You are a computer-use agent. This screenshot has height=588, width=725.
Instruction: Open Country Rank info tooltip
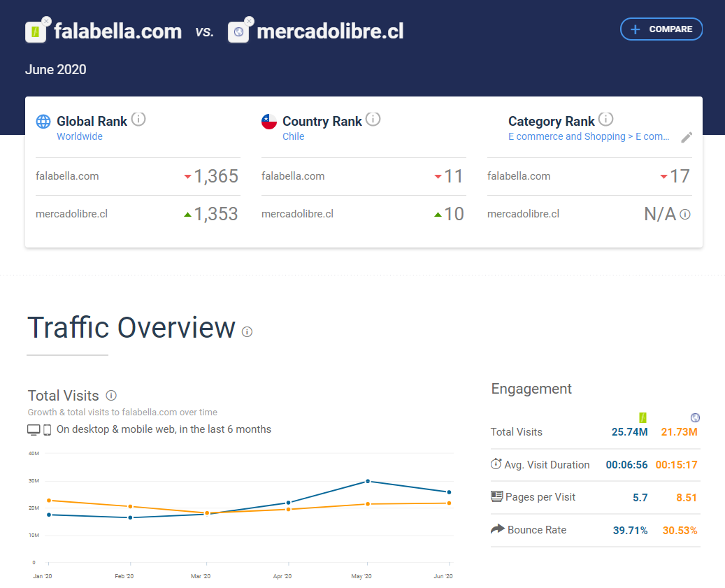373,120
